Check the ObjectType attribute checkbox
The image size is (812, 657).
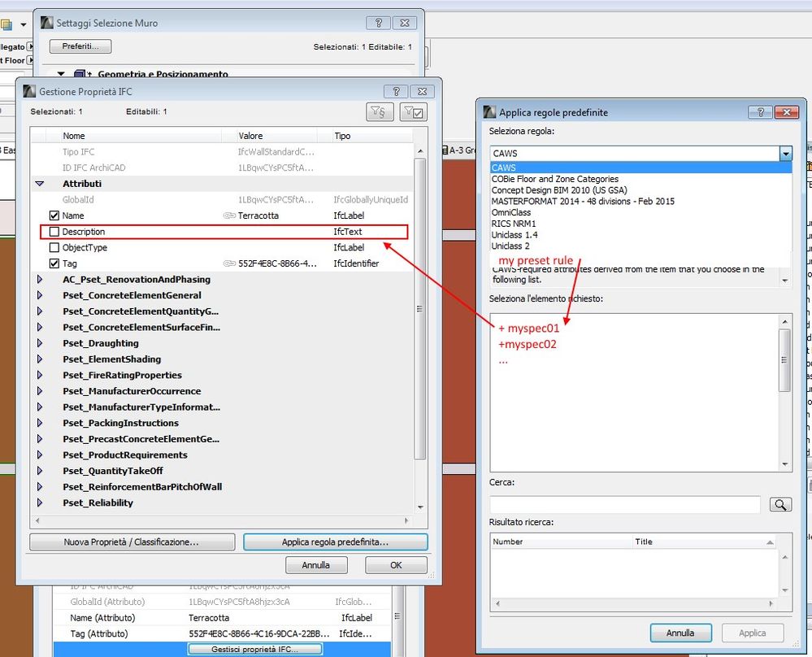click(x=54, y=248)
